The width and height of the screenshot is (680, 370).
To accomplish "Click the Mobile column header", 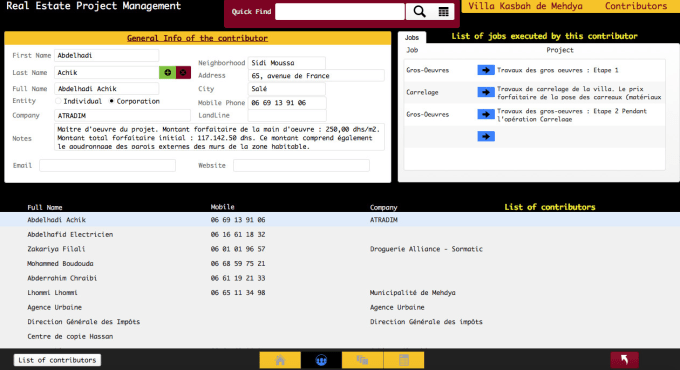I will coord(222,207).
